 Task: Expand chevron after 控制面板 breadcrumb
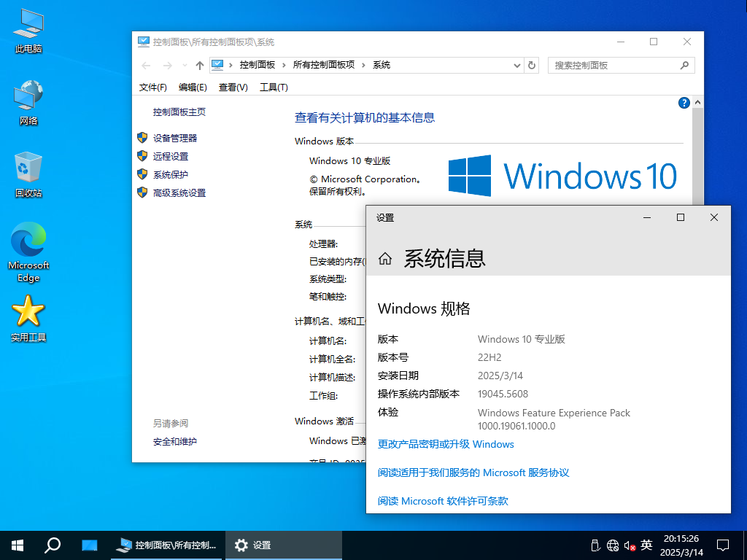point(284,65)
